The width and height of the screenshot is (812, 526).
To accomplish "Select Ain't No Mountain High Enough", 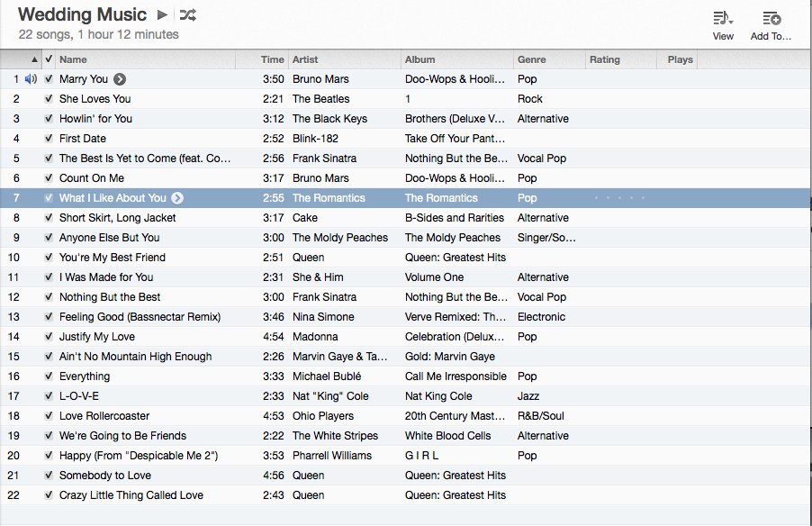I will [136, 357].
